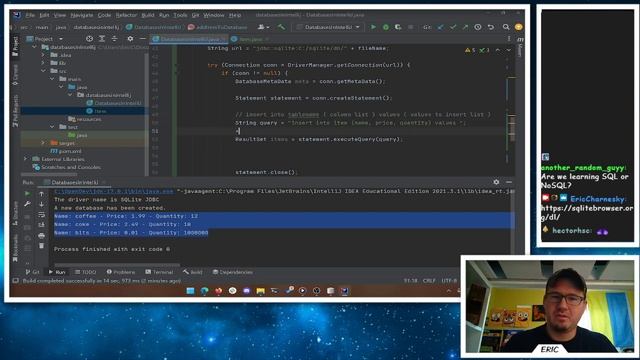
Task: Open the Problems tool window tab
Action: 121,272
